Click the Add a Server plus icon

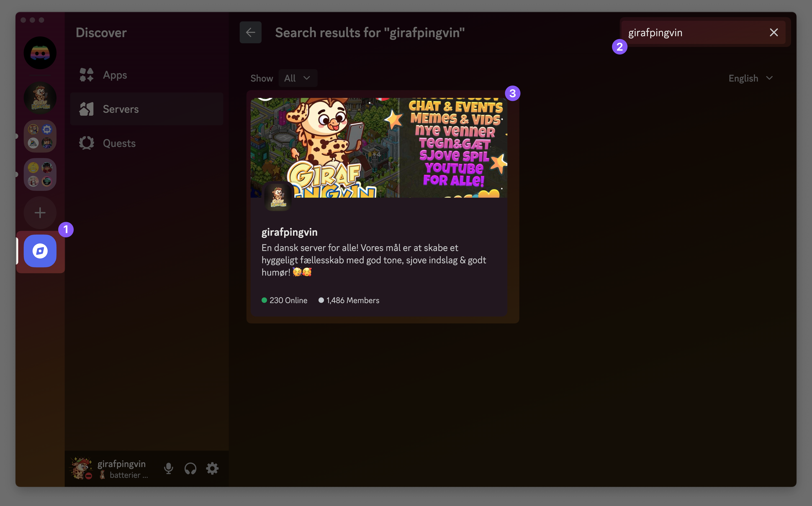point(40,212)
